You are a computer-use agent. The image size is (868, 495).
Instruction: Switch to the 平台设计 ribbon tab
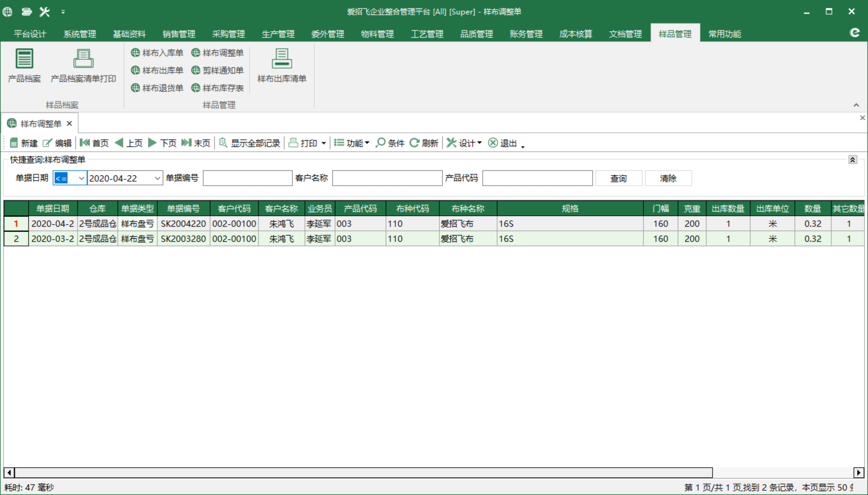coord(30,34)
